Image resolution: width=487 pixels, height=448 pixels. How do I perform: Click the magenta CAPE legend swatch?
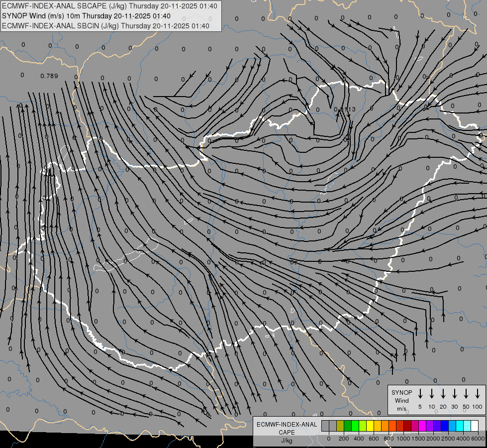422,426
